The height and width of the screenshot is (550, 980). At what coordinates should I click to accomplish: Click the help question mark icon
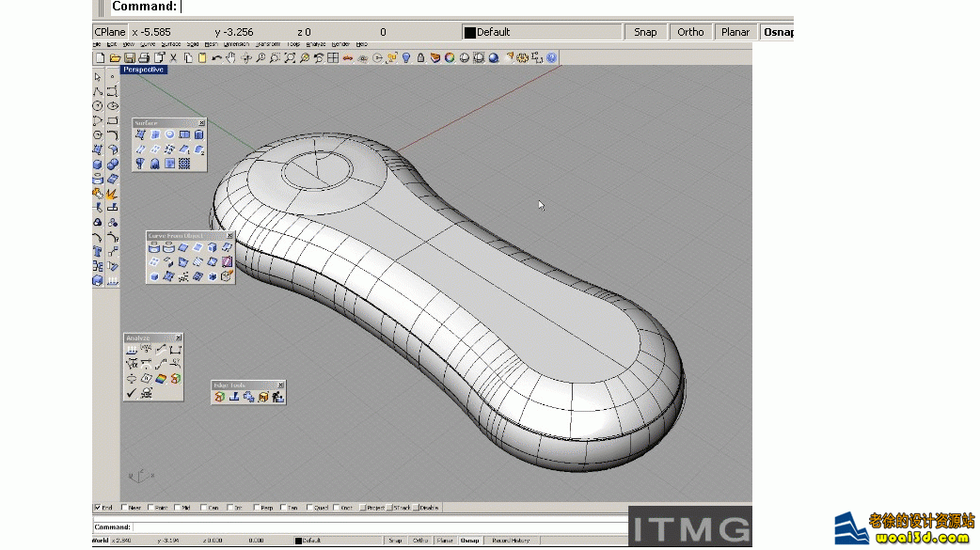coord(551,58)
